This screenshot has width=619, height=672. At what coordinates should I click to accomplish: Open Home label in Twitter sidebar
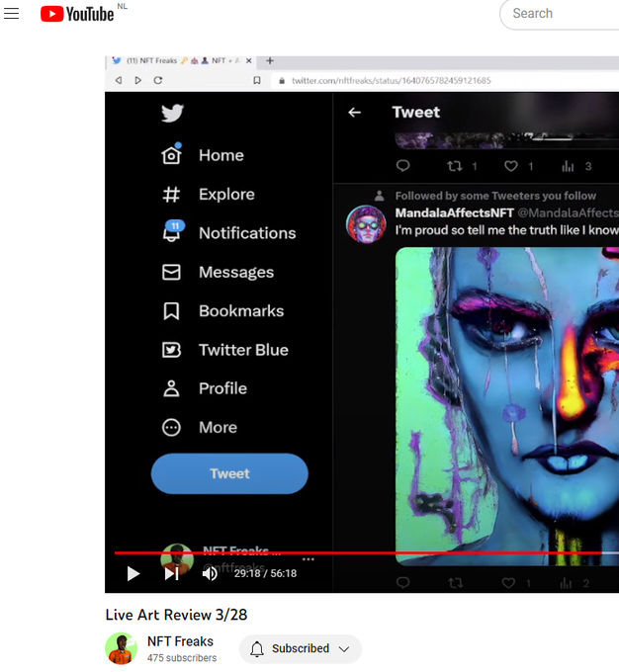pyautogui.click(x=221, y=155)
